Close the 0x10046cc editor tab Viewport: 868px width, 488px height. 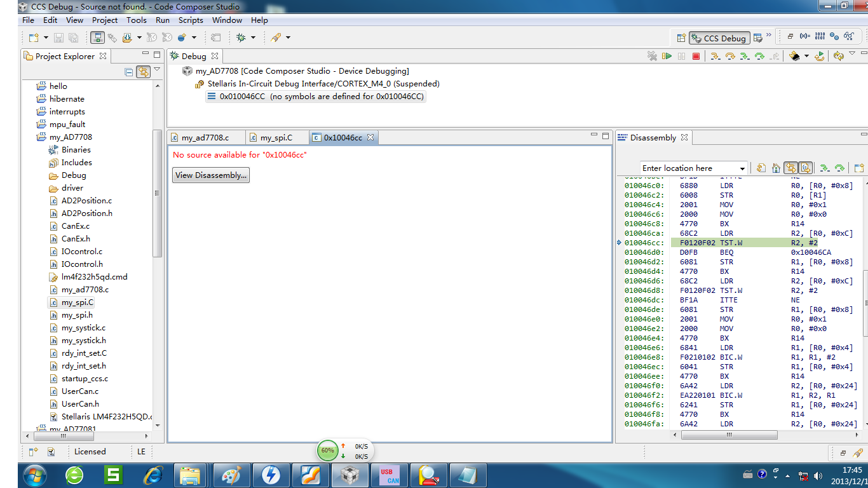pyautogui.click(x=370, y=137)
